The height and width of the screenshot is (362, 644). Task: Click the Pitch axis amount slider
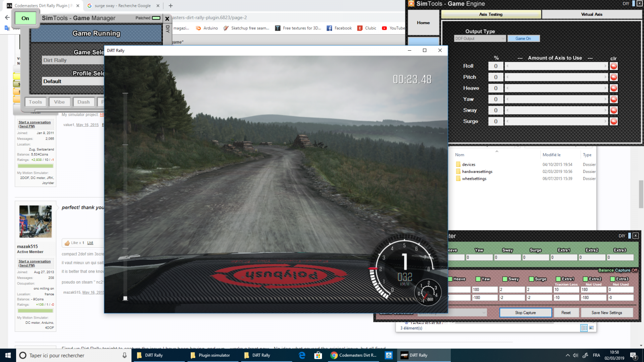(557, 77)
